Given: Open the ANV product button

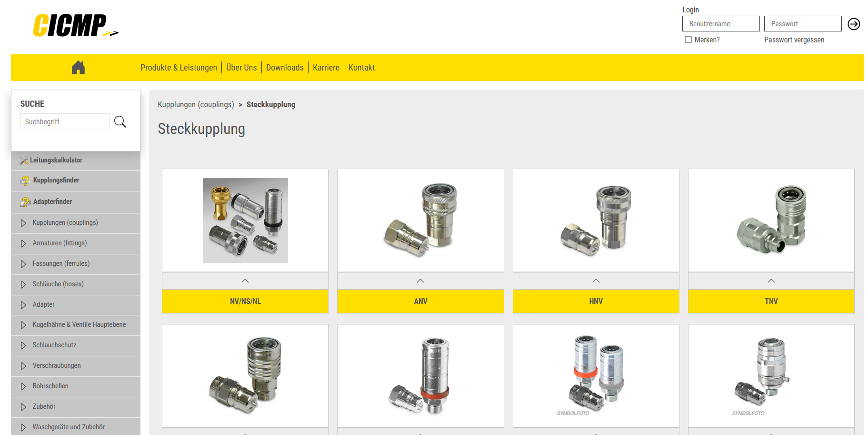Looking at the screenshot, I should coord(420,301).
